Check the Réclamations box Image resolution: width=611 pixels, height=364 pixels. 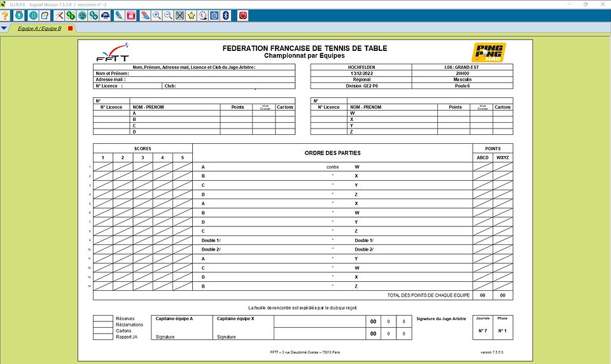[102, 325]
